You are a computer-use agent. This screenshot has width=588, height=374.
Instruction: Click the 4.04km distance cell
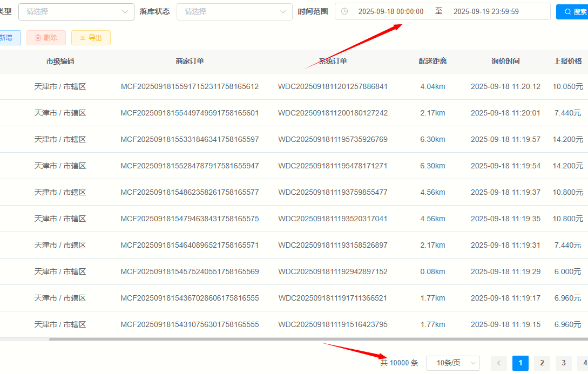point(432,86)
